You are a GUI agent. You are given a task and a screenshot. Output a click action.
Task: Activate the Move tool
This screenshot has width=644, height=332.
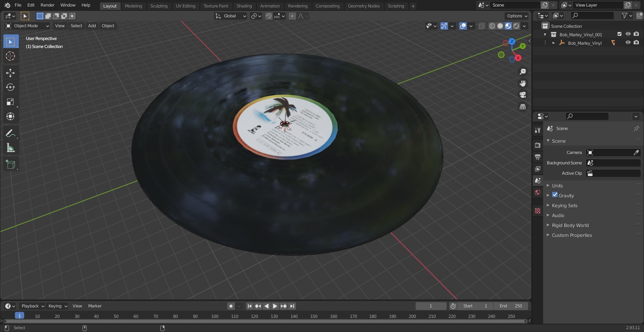tap(10, 73)
